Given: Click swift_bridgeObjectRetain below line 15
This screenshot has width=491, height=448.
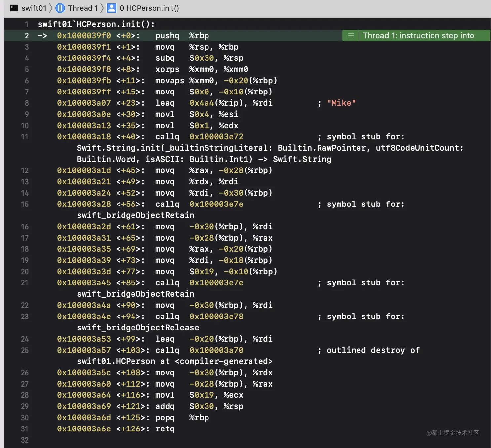Looking at the screenshot, I should tap(135, 215).
